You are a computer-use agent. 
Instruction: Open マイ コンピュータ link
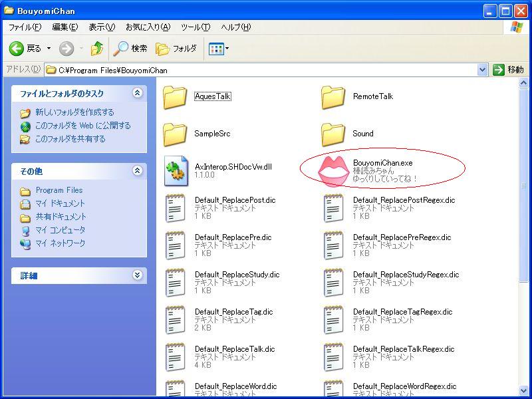coord(61,229)
